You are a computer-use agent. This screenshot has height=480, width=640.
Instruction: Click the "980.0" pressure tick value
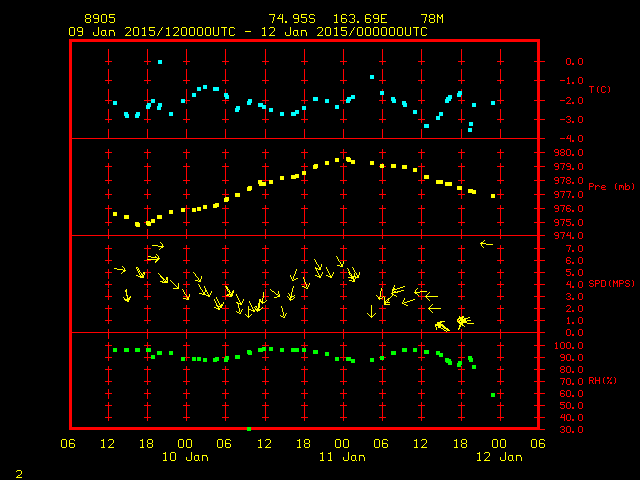pos(569,153)
